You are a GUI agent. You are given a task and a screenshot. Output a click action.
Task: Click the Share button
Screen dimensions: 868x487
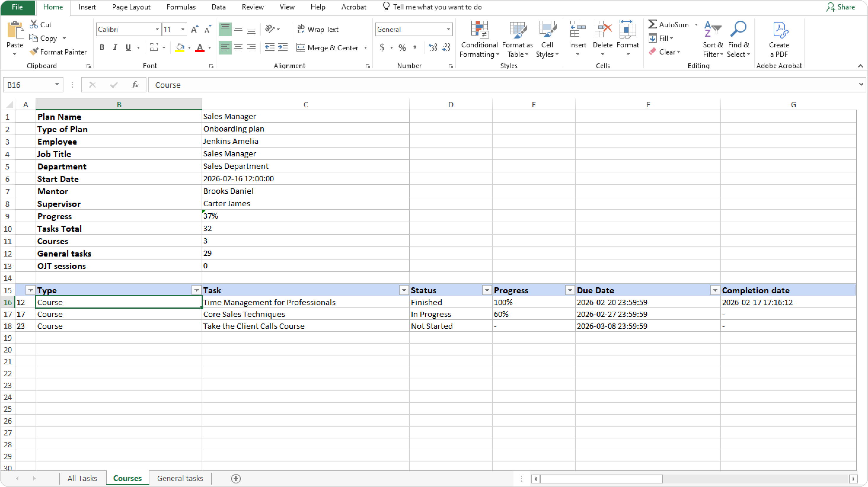point(841,7)
